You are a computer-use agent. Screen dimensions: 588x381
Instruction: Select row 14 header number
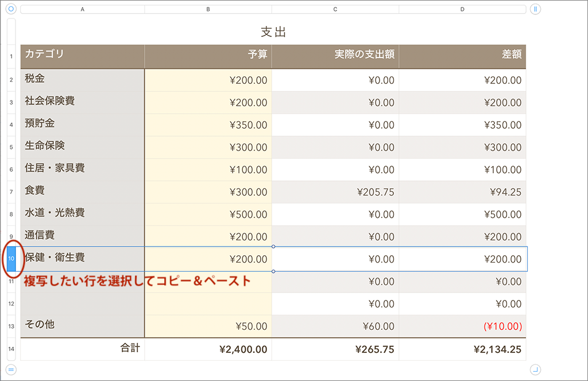point(11,349)
